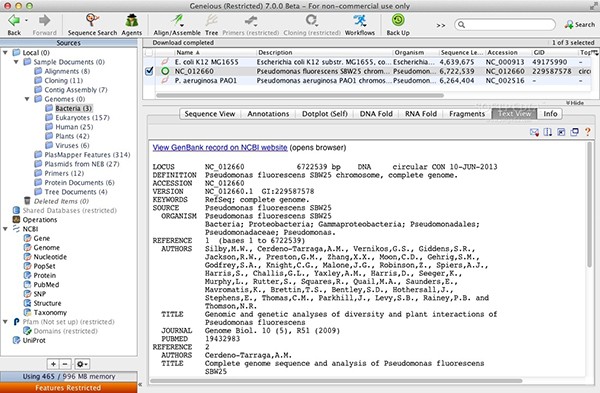This screenshot has height=393, width=600.
Task: Open the Back button dropdown arrow
Action: tap(26, 20)
